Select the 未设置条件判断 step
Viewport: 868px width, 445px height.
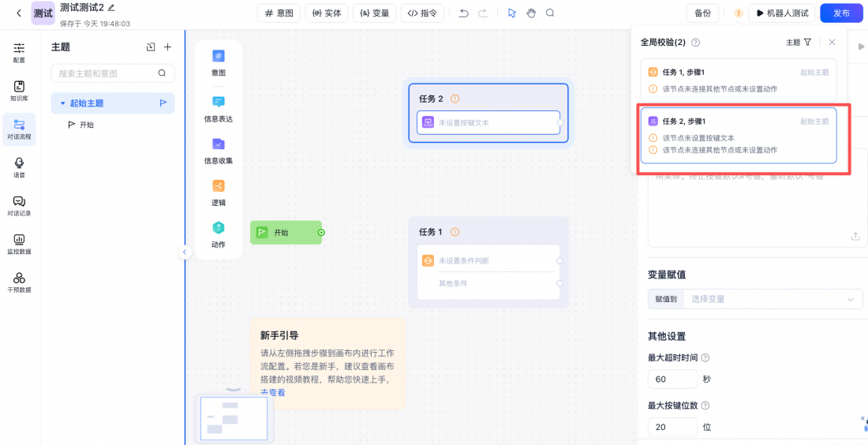pos(488,260)
